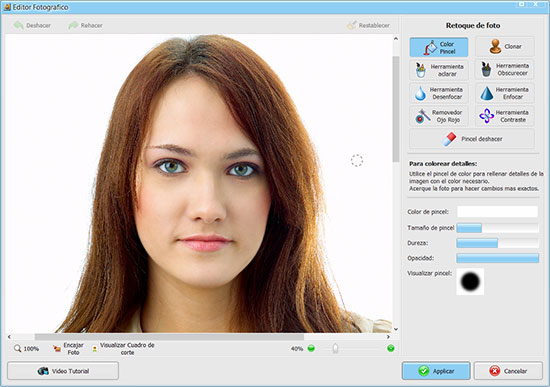The width and height of the screenshot is (550, 387).
Task: Select the Clonar stamp tool
Action: [x=505, y=46]
